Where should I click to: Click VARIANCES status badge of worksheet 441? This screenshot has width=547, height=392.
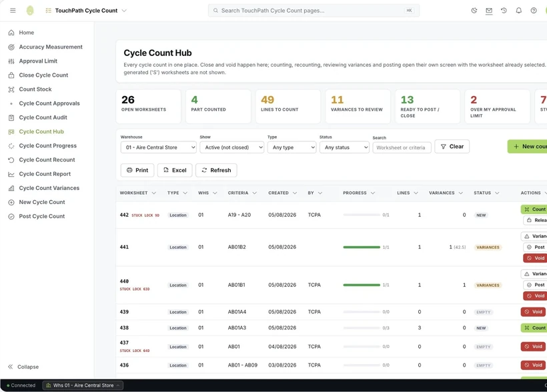pyautogui.click(x=488, y=247)
